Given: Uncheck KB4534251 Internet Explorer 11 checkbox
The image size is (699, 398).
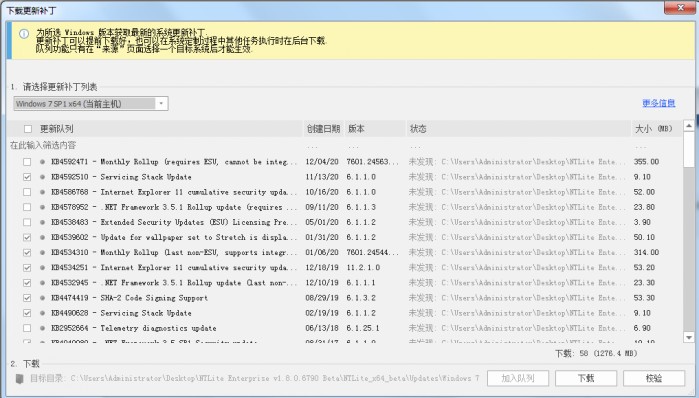Looking at the screenshot, I should pyautogui.click(x=27, y=268).
